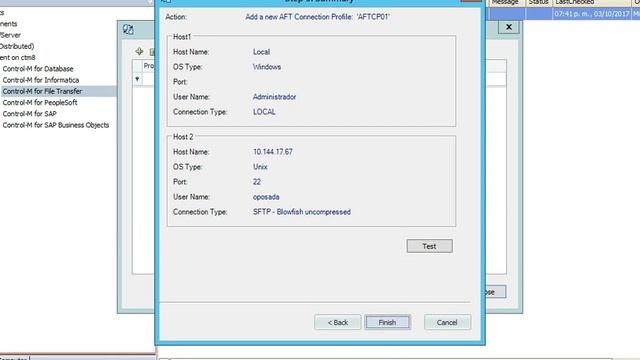Select Control-M for SAP Business Objects

(x=56, y=125)
